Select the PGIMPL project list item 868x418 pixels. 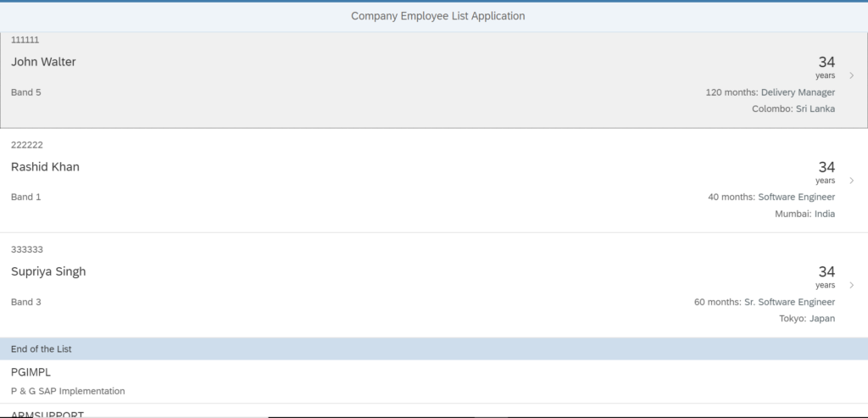point(434,382)
